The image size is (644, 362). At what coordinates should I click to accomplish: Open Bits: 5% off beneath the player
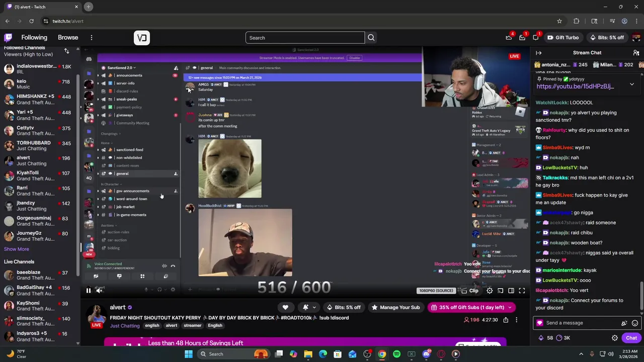pyautogui.click(x=344, y=307)
